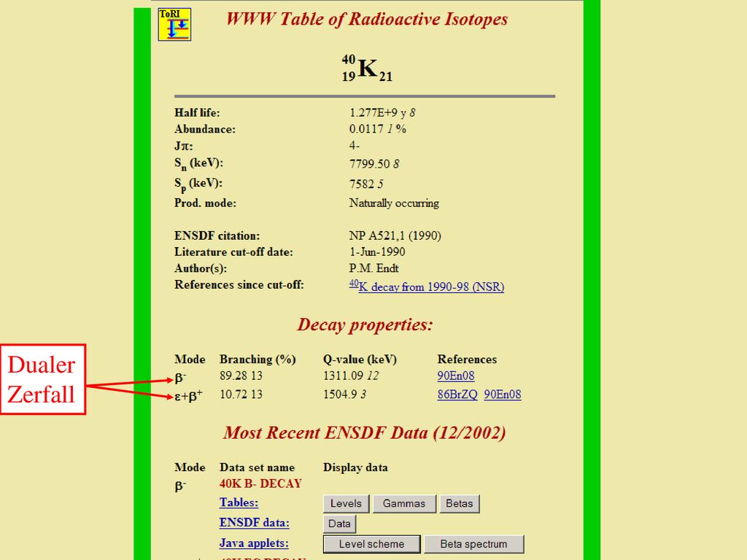Click the Most Recent ENSDF Data heading
Image resolution: width=747 pixels, height=560 pixels.
[365, 432]
